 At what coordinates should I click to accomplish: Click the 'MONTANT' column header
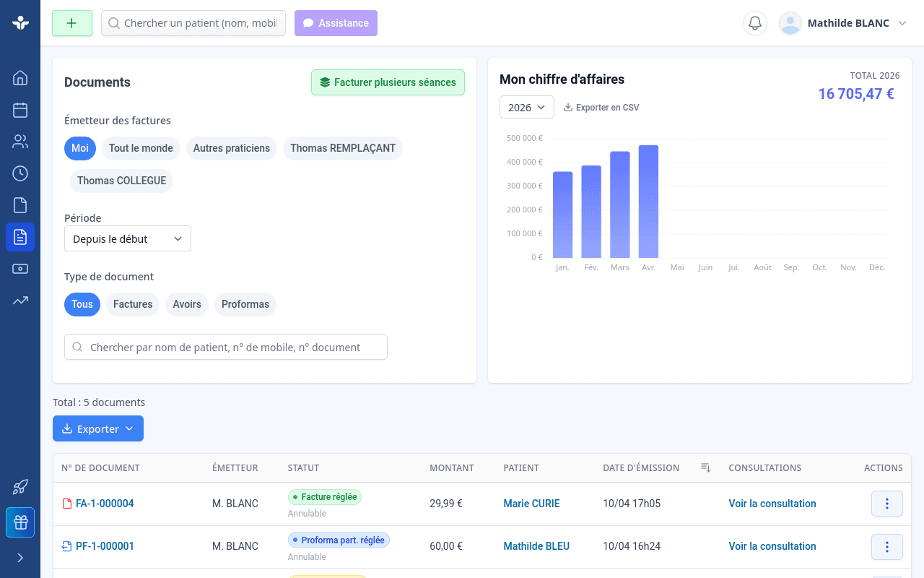click(x=452, y=468)
